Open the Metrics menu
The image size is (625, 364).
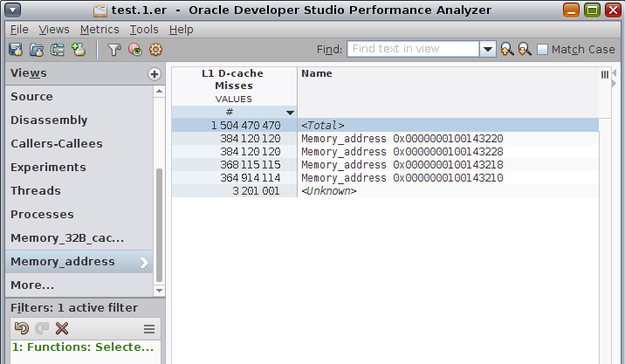pos(100,30)
